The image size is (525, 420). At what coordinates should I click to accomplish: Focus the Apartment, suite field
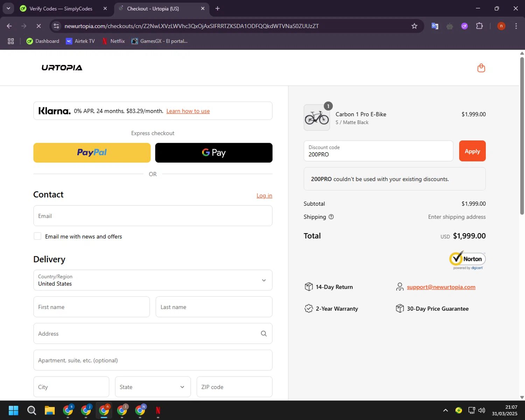point(153,360)
